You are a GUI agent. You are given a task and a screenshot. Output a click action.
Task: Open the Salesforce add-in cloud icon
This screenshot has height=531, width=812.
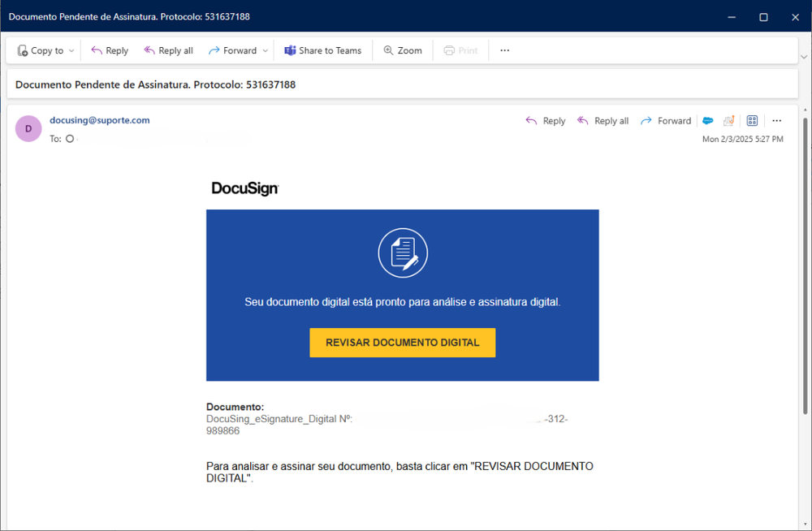708,121
